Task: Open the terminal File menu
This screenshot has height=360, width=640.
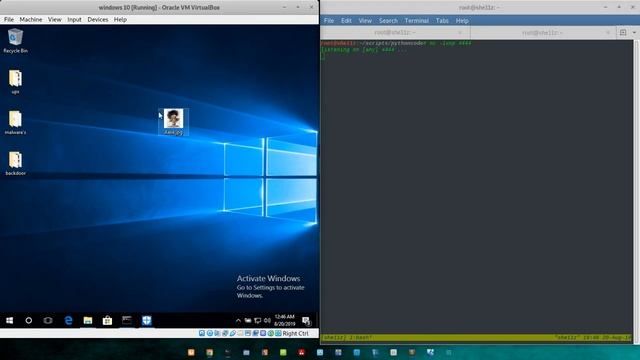Action: (x=329, y=20)
